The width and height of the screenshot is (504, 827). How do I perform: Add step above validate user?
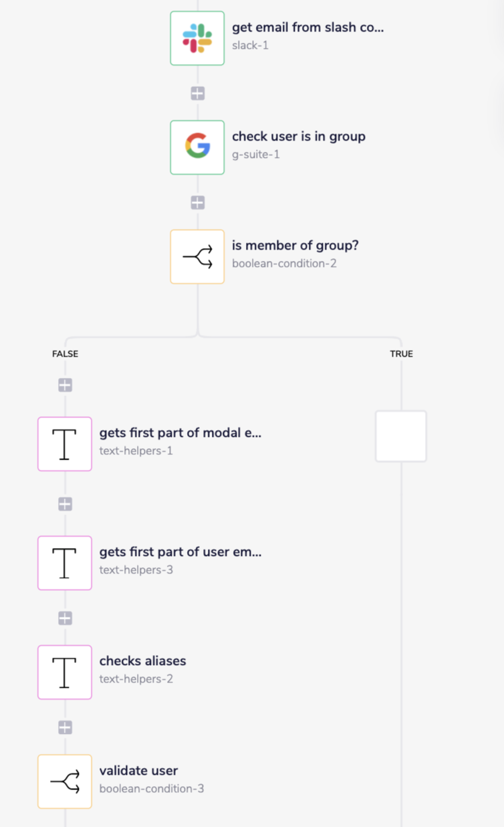65,727
